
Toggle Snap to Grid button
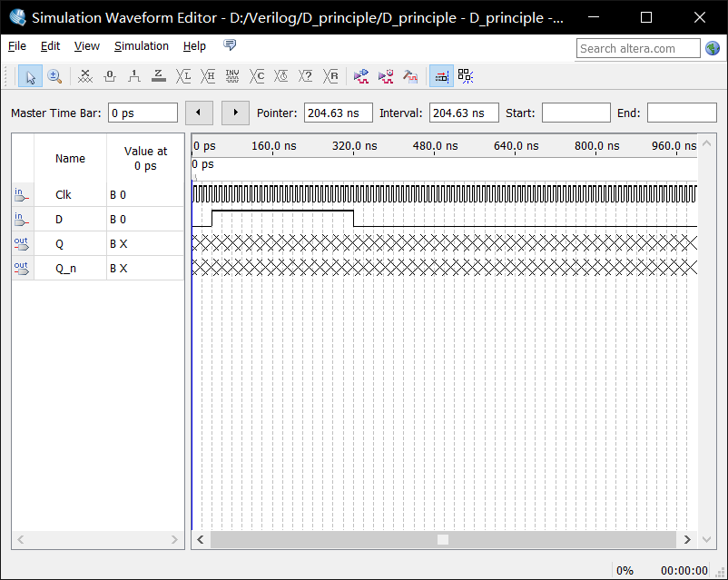point(441,76)
